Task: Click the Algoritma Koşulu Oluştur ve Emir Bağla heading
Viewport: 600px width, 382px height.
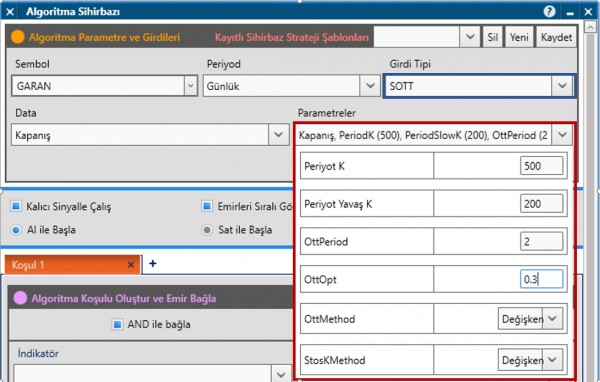Action: (124, 299)
